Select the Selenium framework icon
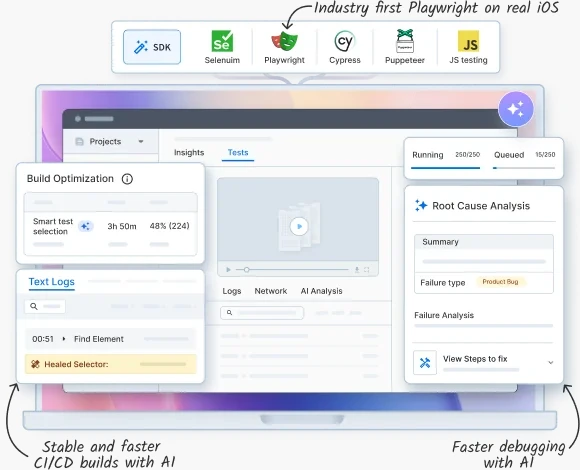This screenshot has height=470, width=580. tap(222, 41)
